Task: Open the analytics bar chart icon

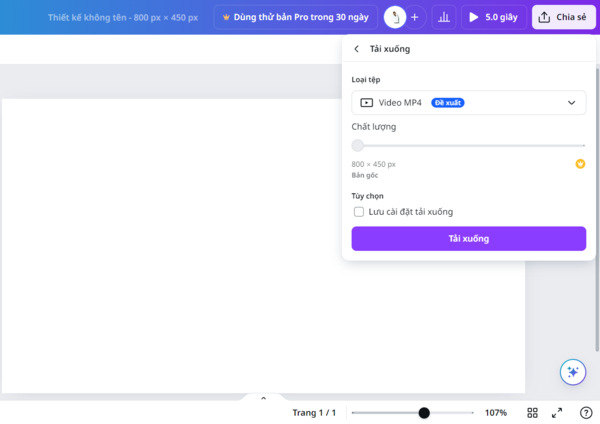Action: (x=444, y=17)
